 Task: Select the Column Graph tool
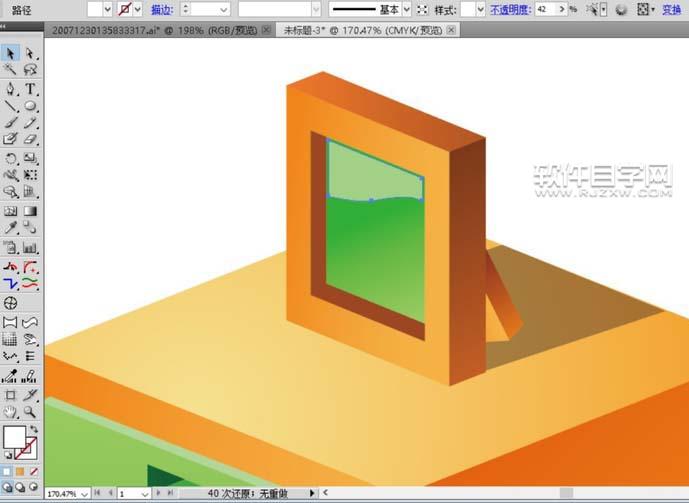pos(30,247)
